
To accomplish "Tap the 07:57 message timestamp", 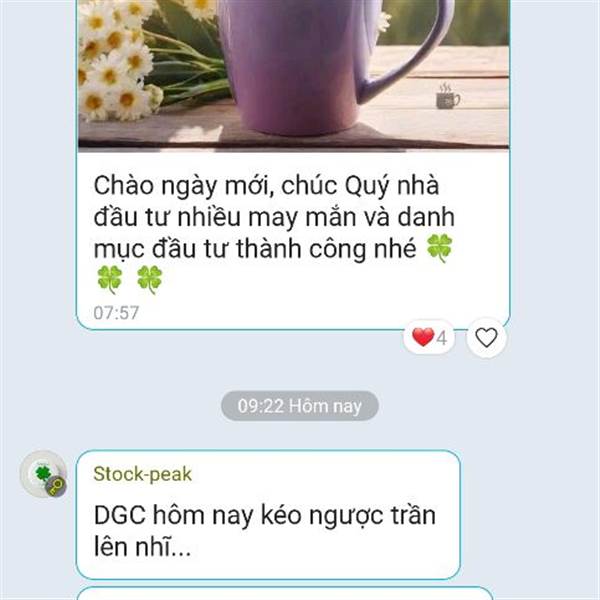I will 116,313.
